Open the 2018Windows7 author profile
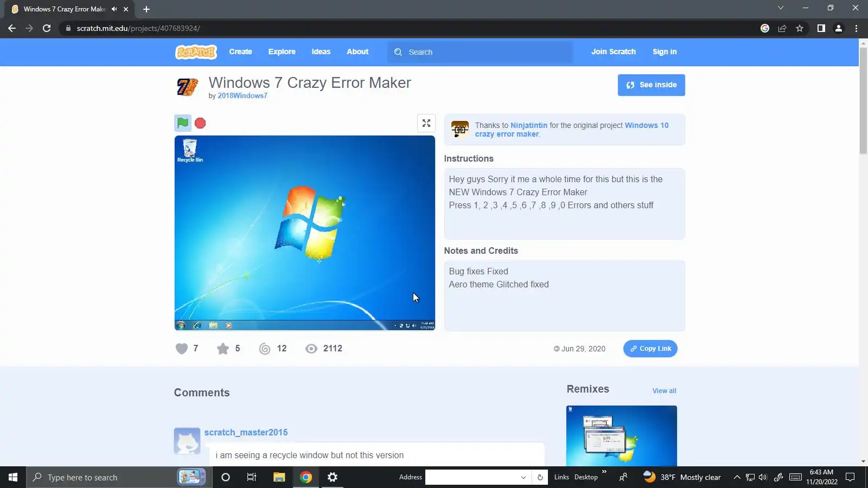 [242, 96]
